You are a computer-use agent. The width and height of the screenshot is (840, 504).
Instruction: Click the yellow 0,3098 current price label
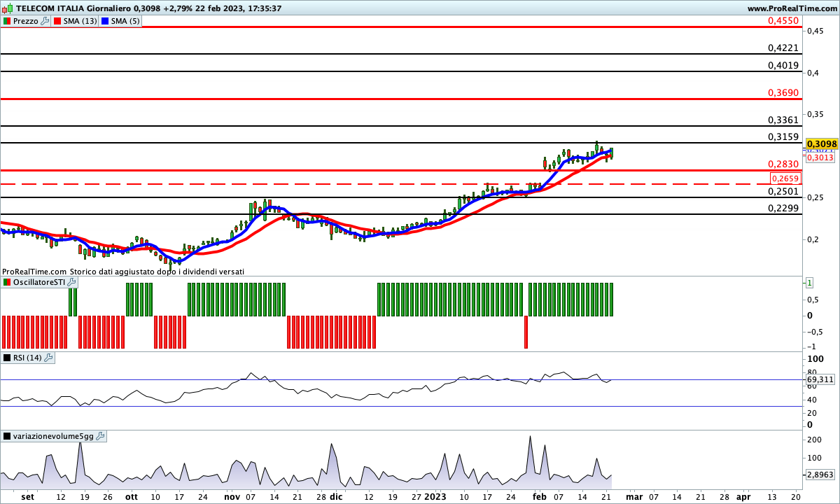point(822,143)
